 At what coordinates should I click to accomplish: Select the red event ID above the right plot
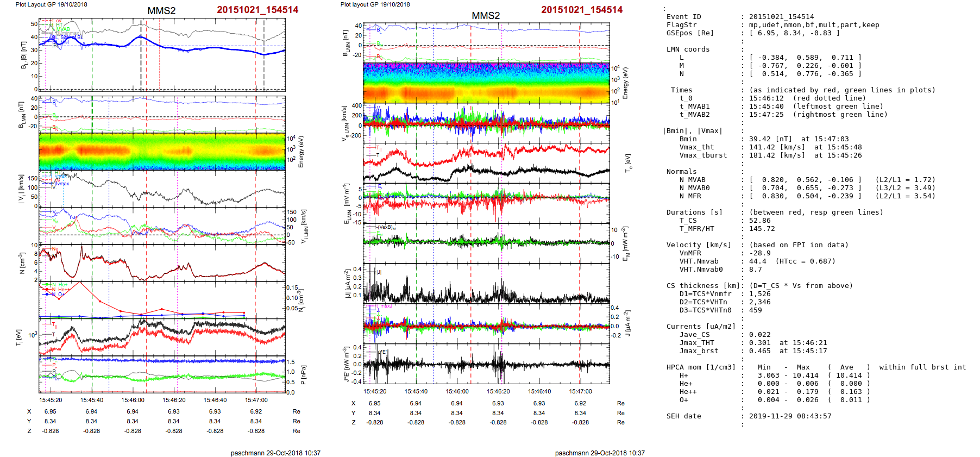pos(581,10)
